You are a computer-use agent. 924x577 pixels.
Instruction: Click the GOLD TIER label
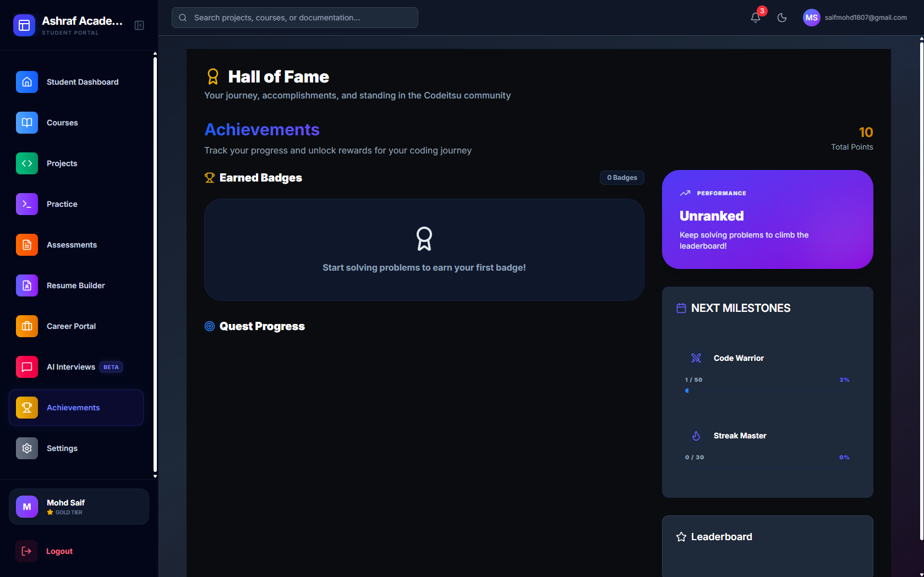point(69,512)
